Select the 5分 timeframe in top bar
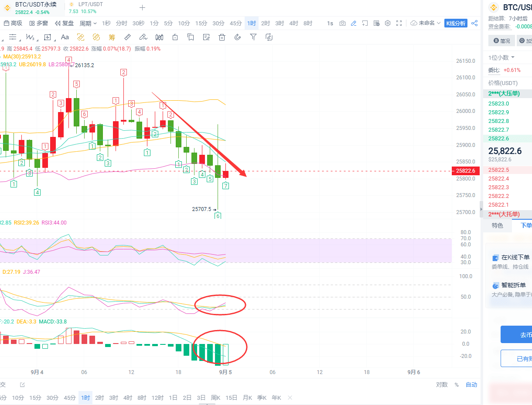This screenshot has width=532, height=405. (168, 23)
